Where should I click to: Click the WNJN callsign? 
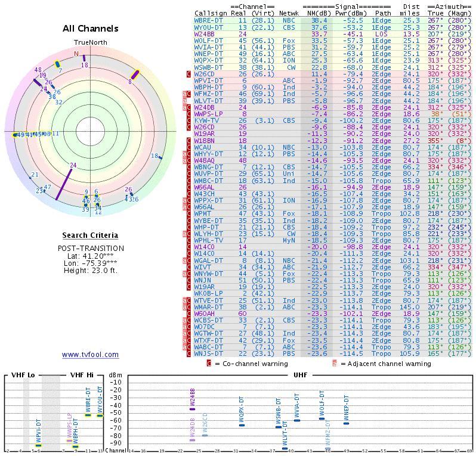point(202,281)
